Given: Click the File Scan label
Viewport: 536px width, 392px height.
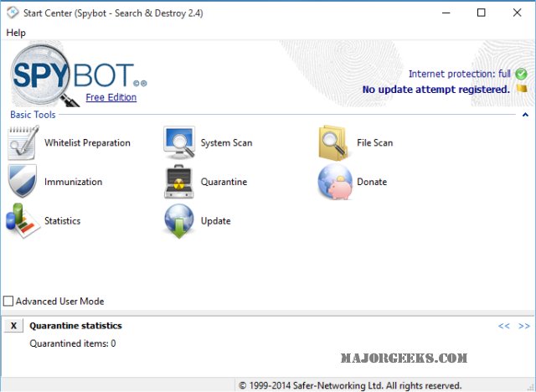Looking at the screenshot, I should point(374,142).
